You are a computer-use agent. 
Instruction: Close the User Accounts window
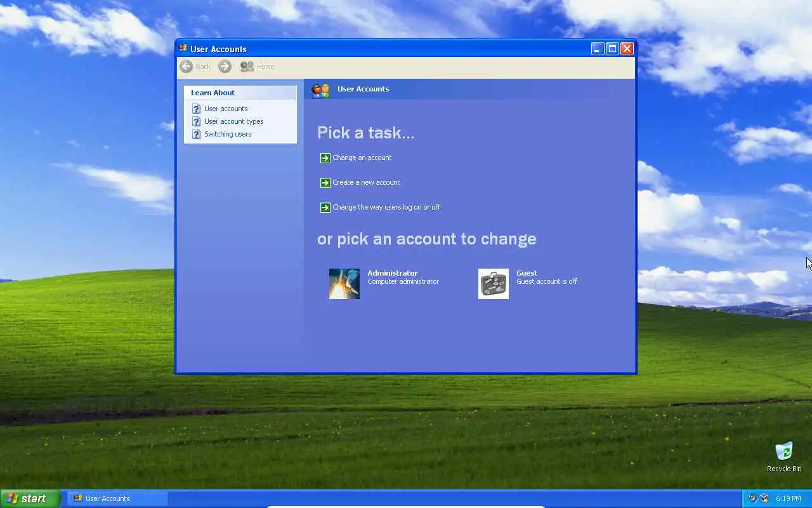[627, 49]
